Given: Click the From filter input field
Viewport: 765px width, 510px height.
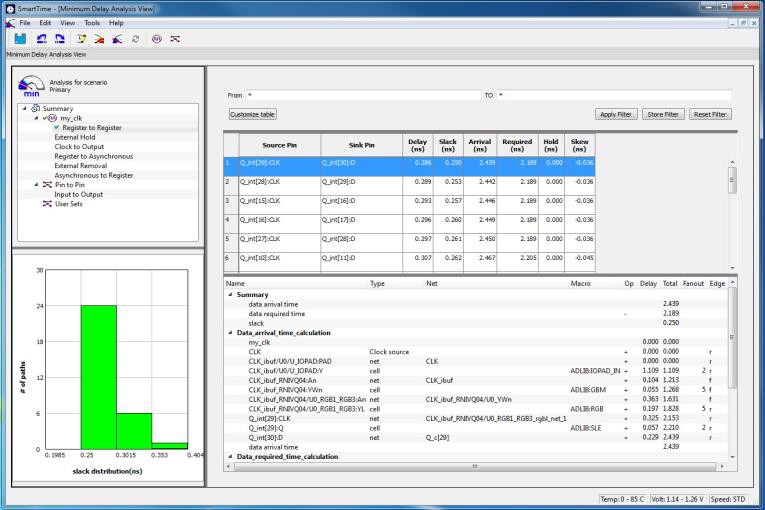Looking at the screenshot, I should 362,94.
